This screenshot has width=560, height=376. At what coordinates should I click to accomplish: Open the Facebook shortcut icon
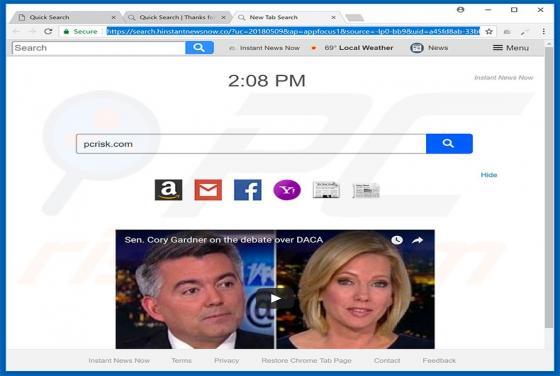coord(248,190)
